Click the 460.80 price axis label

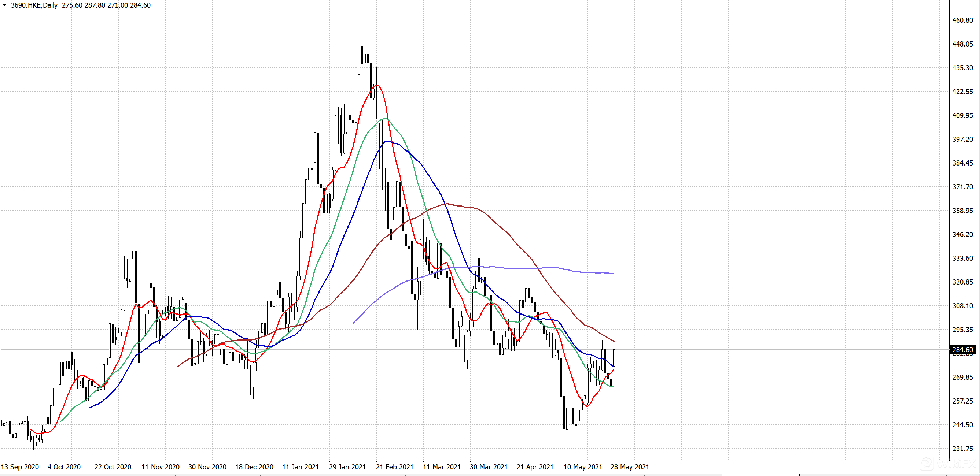[962, 20]
